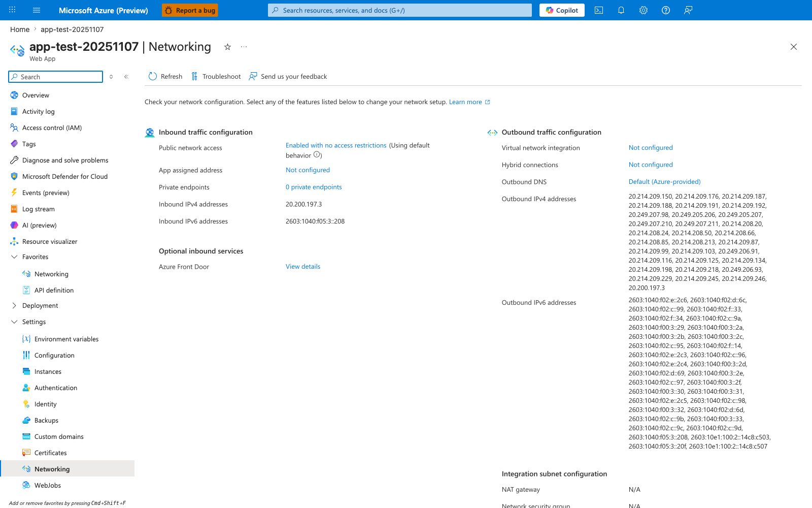The image size is (812, 508).
Task: Refresh the Networking page
Action: click(165, 76)
